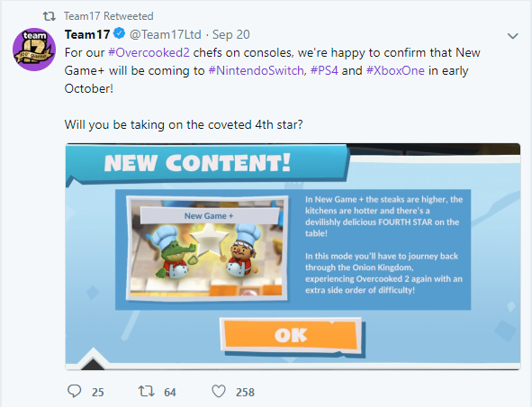Image resolution: width=532 pixels, height=408 pixels.
Task: Click the reply speech bubble icon
Action: coord(75,392)
